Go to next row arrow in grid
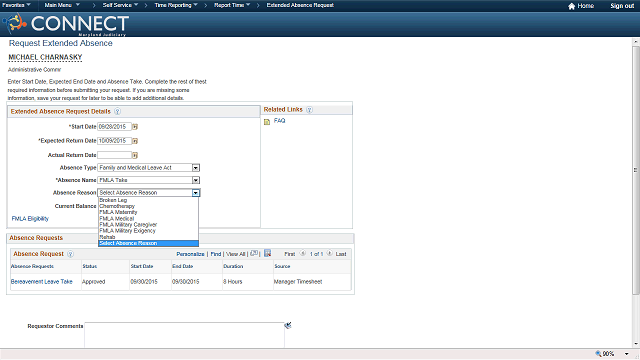The height and width of the screenshot is (360, 640). click(x=329, y=253)
